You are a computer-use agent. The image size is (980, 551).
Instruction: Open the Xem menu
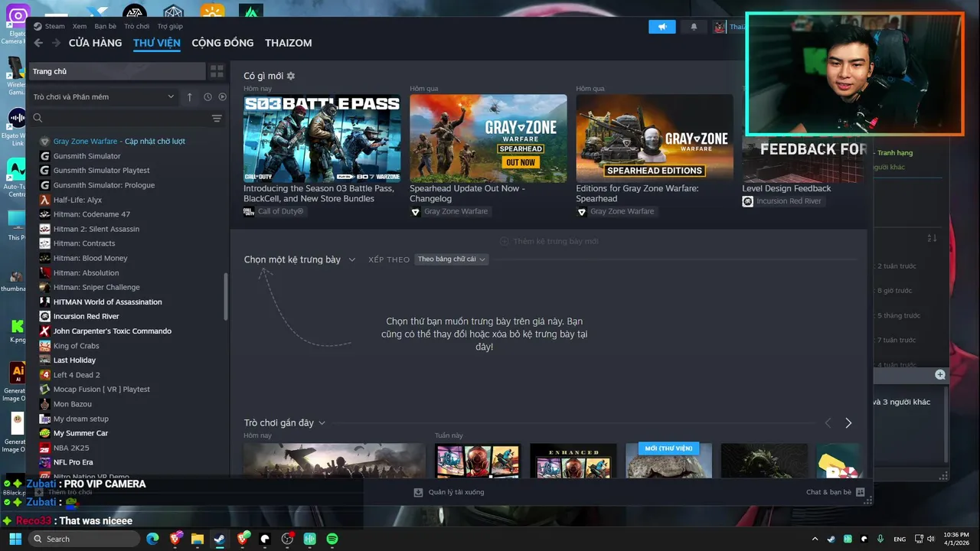pos(80,26)
